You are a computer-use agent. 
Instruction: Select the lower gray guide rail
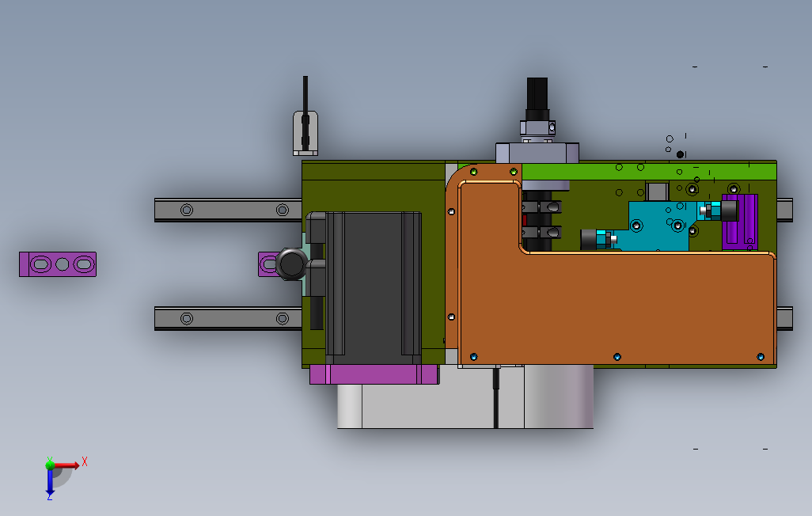[228, 318]
